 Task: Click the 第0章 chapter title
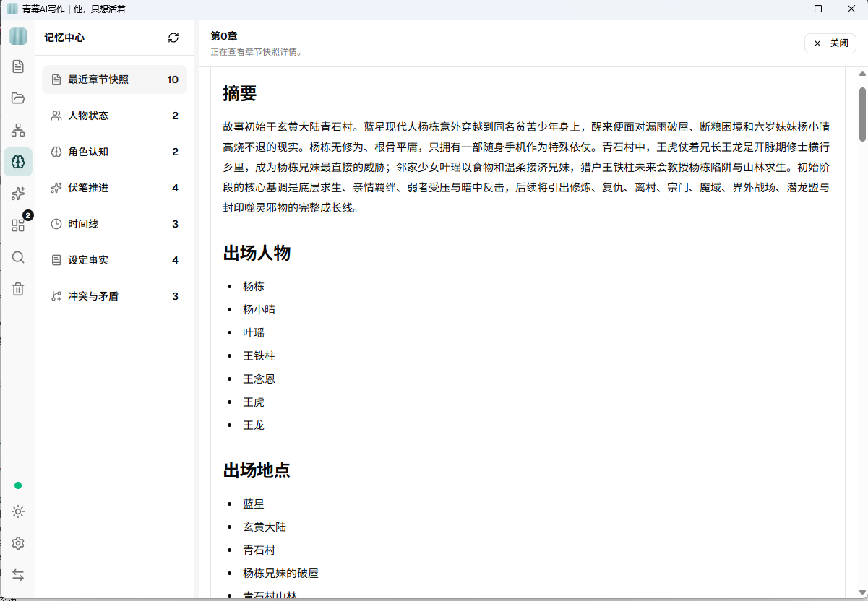(224, 36)
